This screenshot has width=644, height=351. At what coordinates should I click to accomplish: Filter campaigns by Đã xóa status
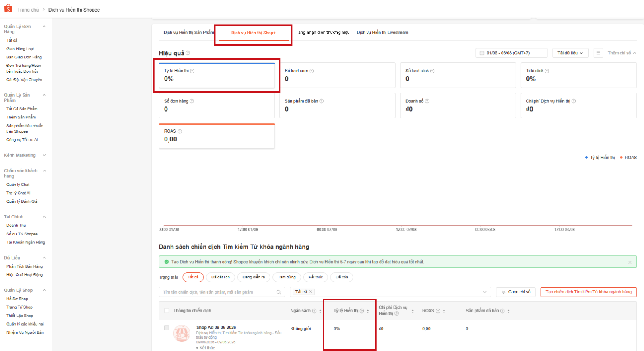(x=342, y=277)
